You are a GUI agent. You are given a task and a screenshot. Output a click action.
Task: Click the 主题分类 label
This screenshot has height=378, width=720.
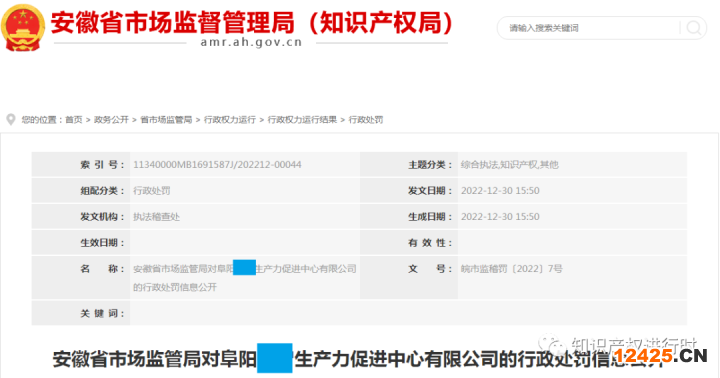click(430, 165)
